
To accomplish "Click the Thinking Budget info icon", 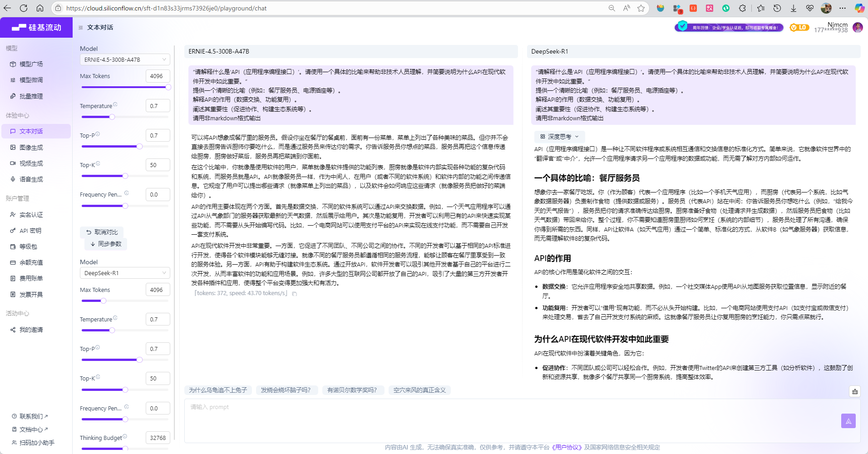I will [125, 436].
